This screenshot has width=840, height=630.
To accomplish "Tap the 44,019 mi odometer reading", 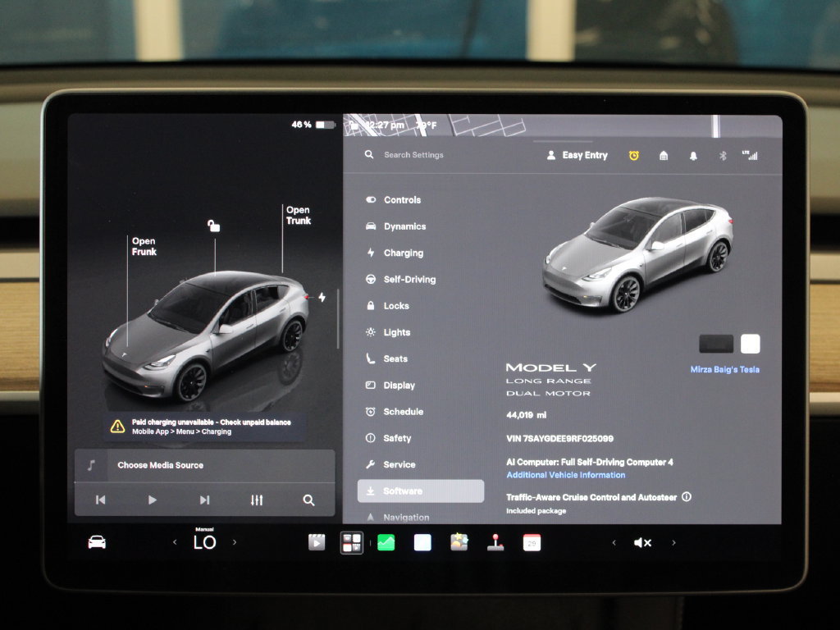I will [526, 414].
